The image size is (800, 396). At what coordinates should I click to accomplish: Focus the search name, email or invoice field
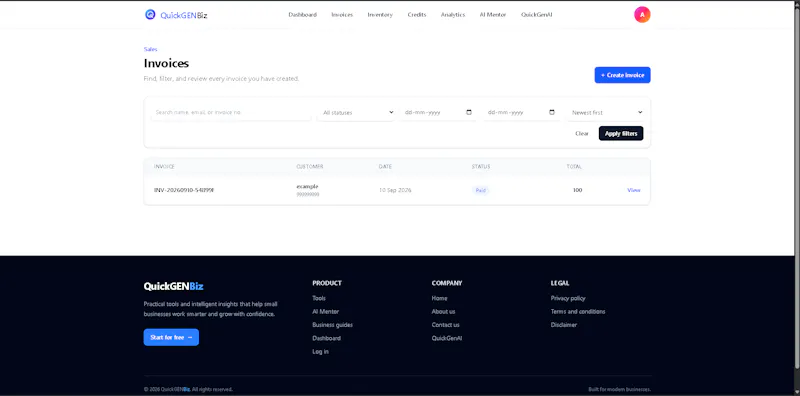click(x=231, y=112)
